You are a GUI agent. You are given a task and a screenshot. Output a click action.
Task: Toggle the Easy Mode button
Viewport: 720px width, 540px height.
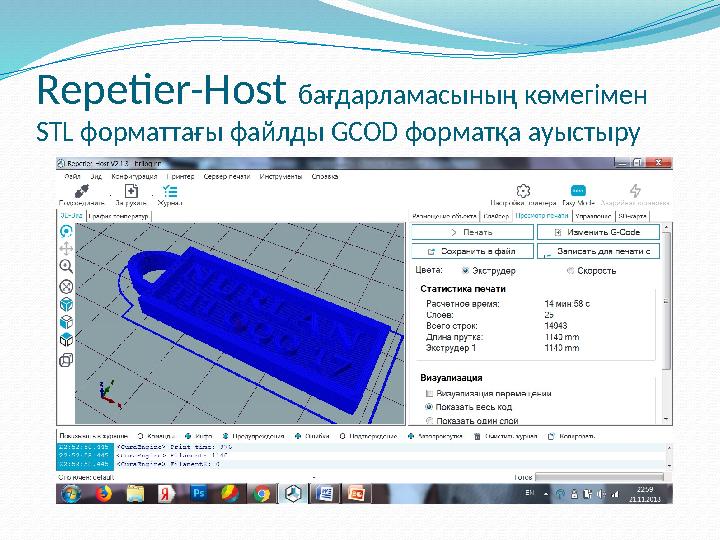[578, 190]
